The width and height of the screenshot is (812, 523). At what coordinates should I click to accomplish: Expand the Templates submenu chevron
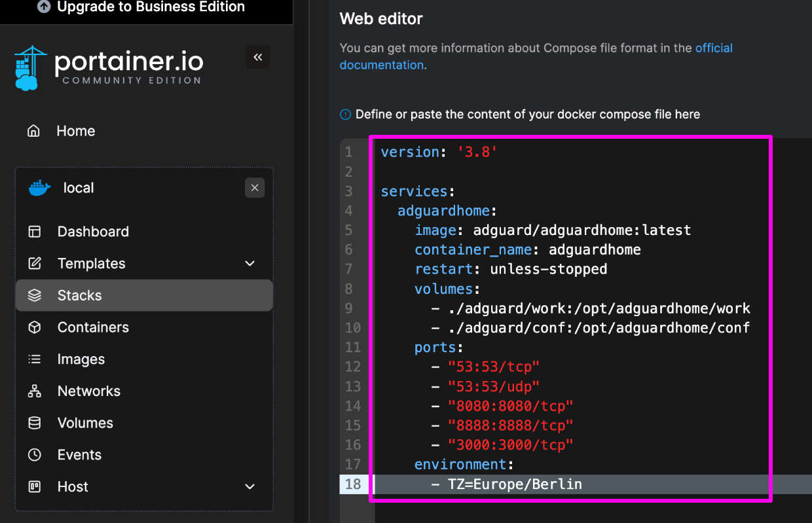pyautogui.click(x=249, y=264)
